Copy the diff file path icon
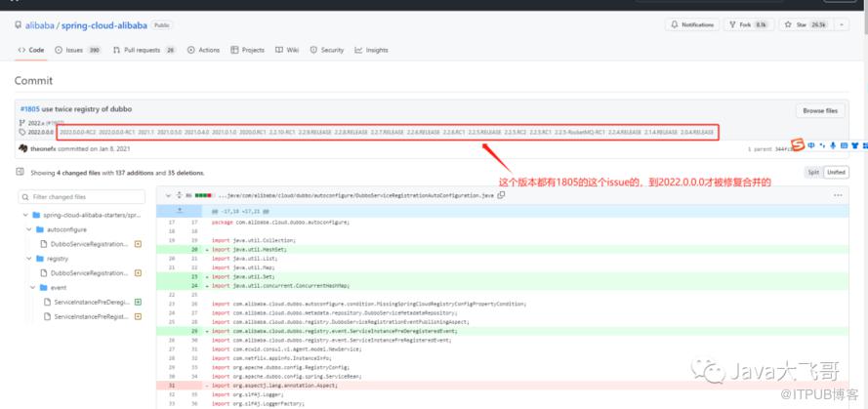The width and height of the screenshot is (868, 409). point(501,195)
